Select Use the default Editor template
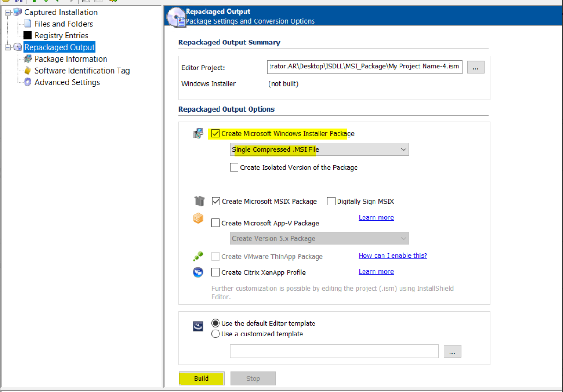Viewport: 563px width, 392px height. tap(215, 324)
